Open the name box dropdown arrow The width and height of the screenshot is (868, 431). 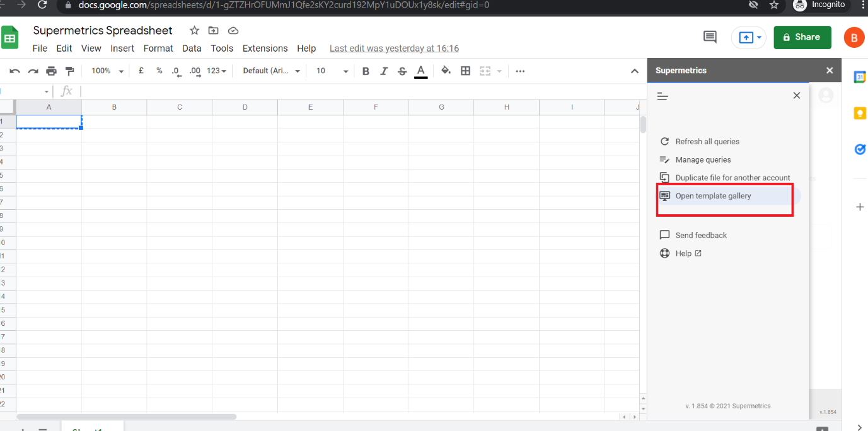pos(47,92)
